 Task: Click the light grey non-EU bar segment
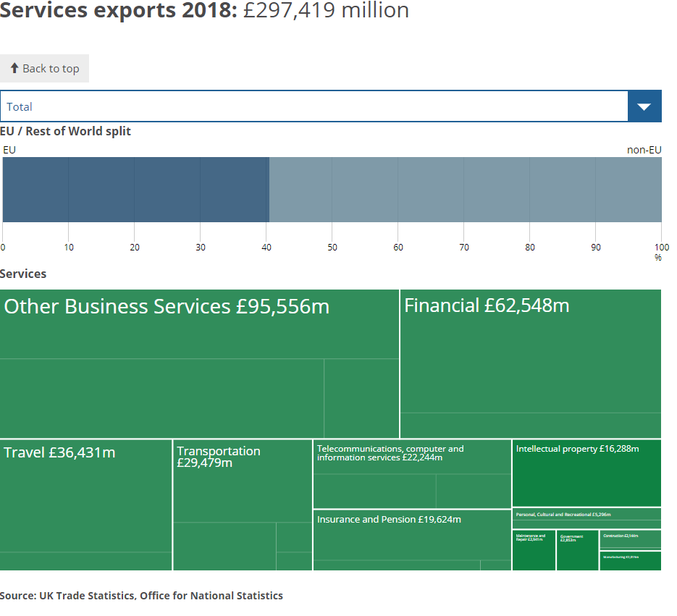pyautogui.click(x=465, y=190)
